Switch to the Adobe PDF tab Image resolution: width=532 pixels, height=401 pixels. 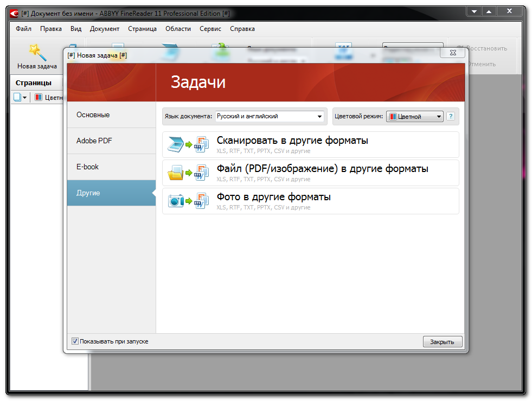click(94, 141)
